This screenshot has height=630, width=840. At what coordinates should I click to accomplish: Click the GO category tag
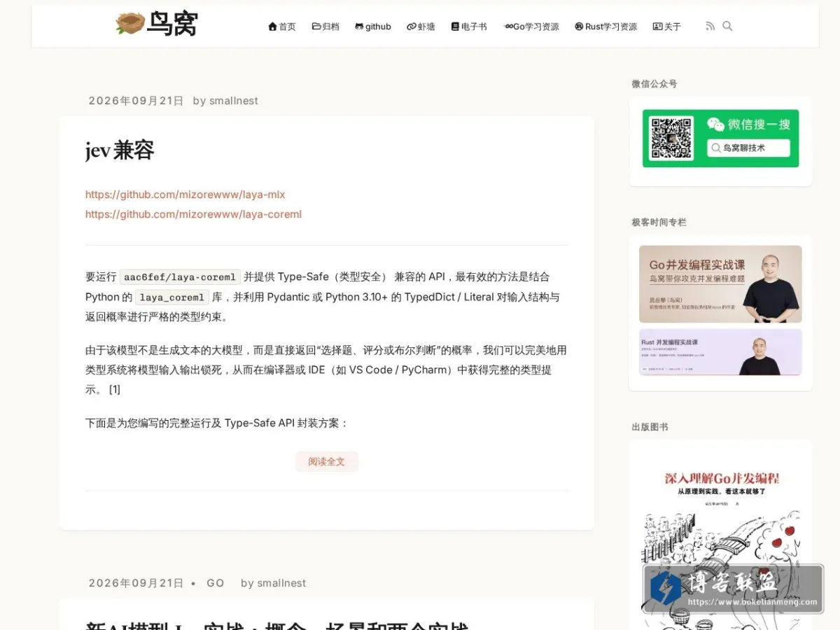click(216, 583)
